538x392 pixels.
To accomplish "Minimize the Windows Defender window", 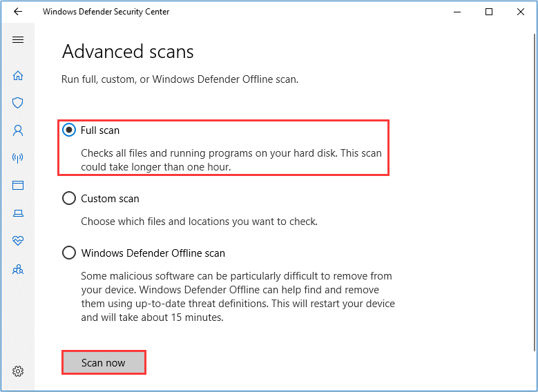I will coord(457,12).
